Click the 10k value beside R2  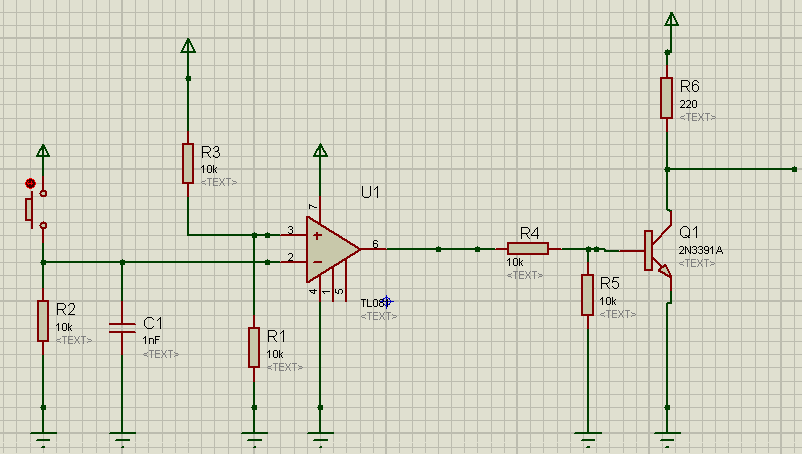64,328
